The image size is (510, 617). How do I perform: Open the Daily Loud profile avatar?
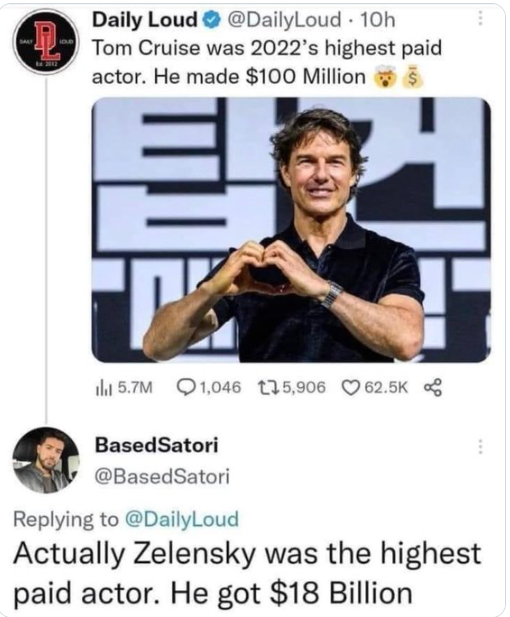click(x=46, y=41)
